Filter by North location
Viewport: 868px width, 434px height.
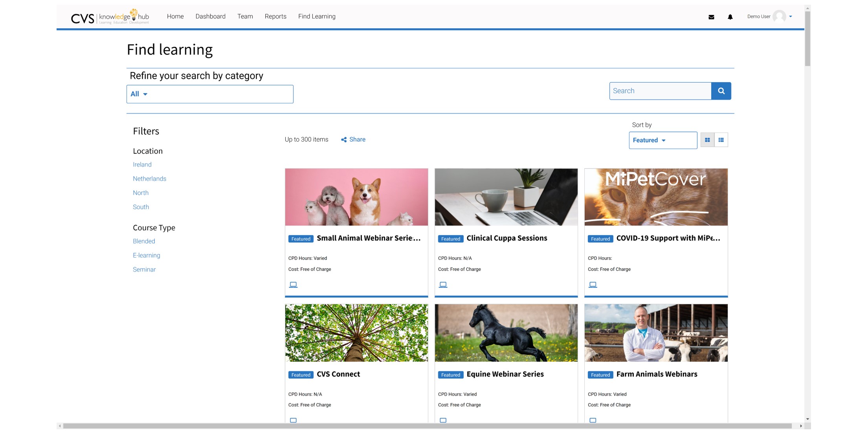click(141, 193)
